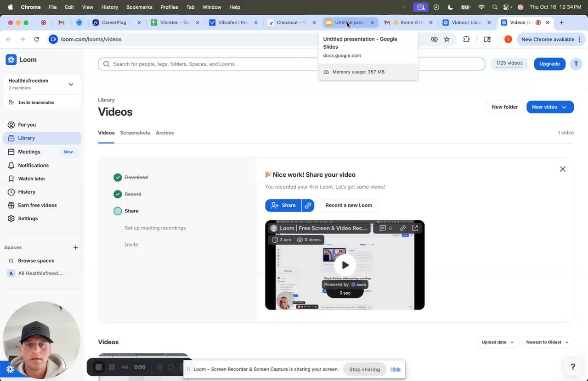
Task: Click the rewind icon in recording controls
Action: [124, 367]
